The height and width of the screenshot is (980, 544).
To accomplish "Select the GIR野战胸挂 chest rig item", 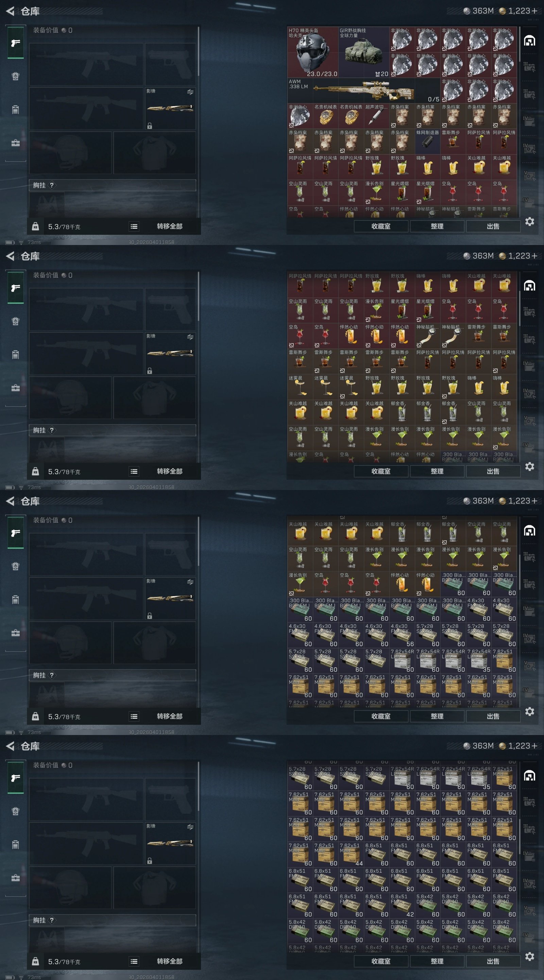I will 364,52.
